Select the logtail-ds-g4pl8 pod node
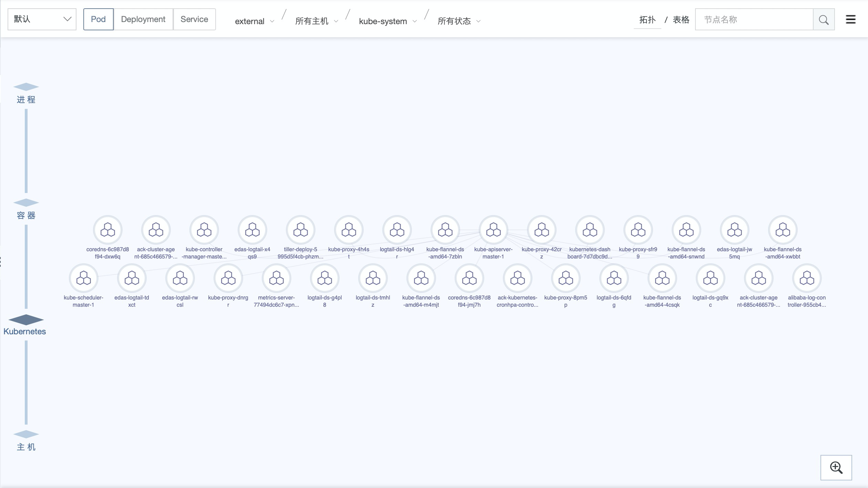Screen dimensions: 868x488 [x=325, y=278]
